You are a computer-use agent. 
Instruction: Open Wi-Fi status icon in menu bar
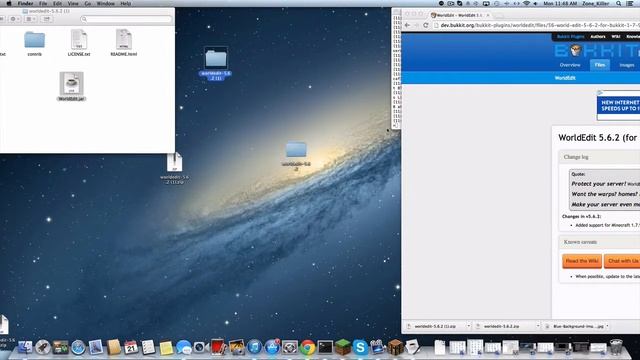point(526,3)
